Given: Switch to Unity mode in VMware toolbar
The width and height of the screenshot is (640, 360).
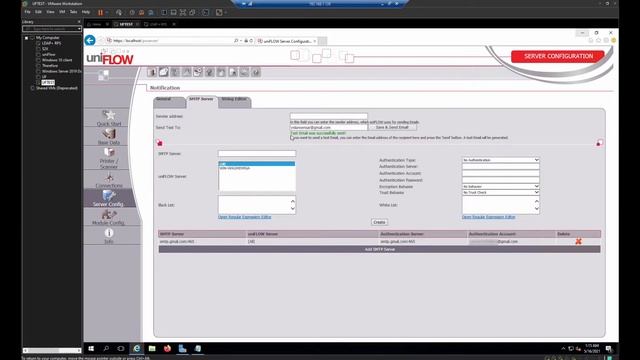Looking at the screenshot, I should 192,12.
